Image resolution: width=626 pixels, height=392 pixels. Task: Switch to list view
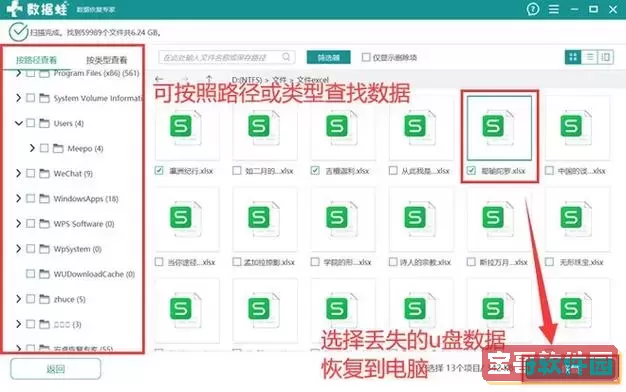click(589, 57)
